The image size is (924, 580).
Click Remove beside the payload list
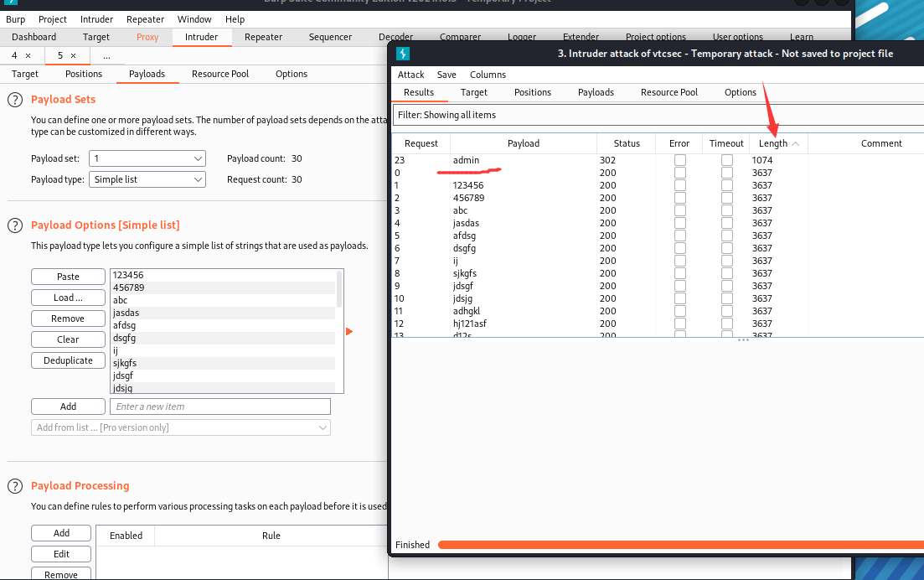pos(69,318)
